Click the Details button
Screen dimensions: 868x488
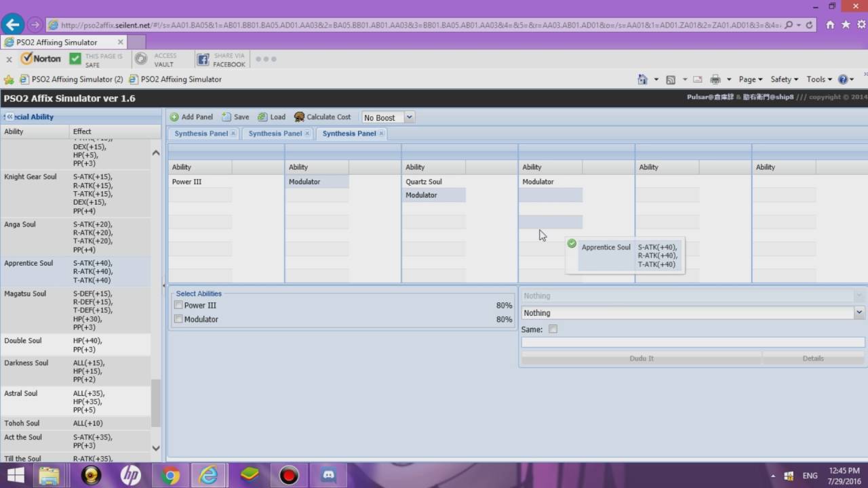813,358
